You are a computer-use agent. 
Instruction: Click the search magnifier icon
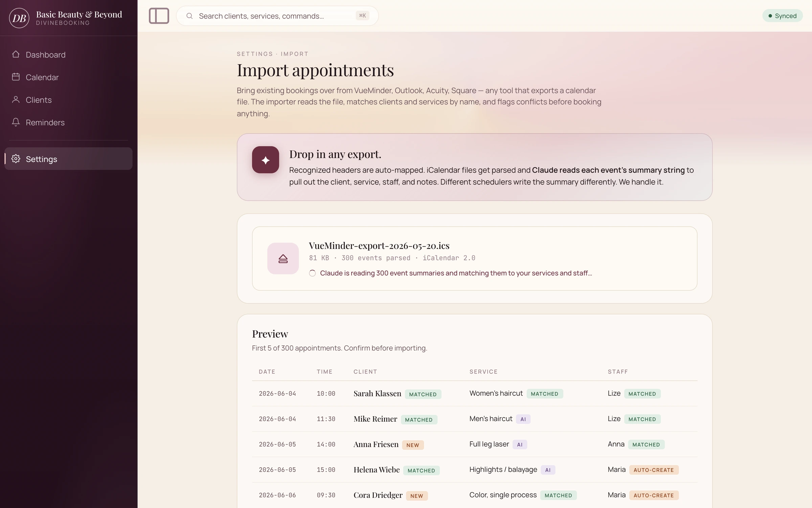189,16
